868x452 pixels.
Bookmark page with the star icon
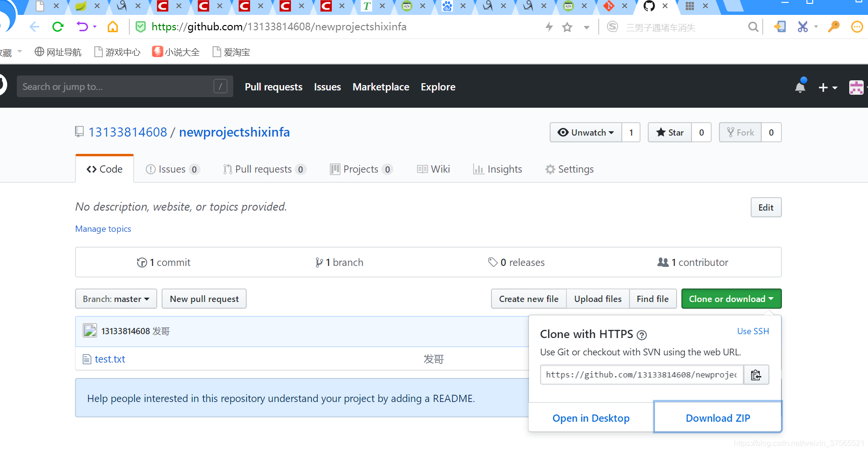[567, 27]
